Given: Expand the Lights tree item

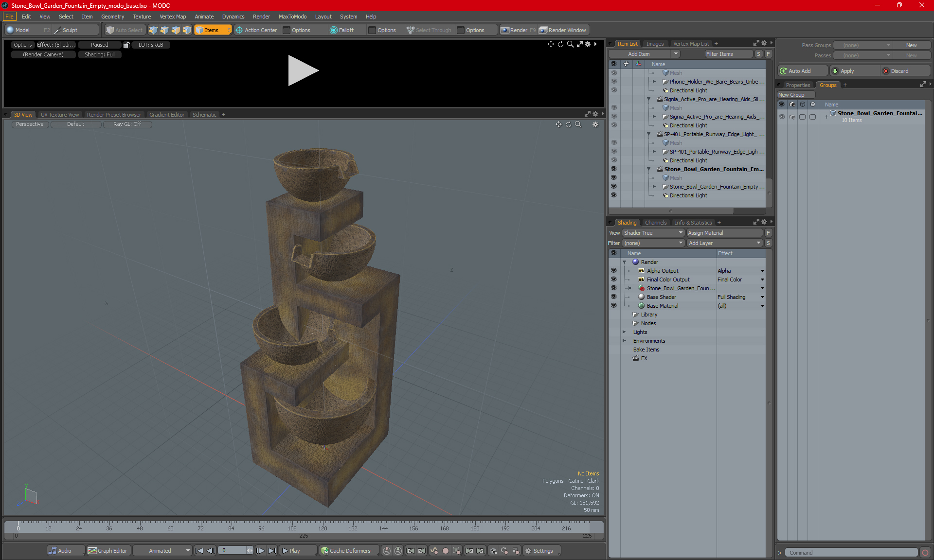Looking at the screenshot, I should coord(624,332).
